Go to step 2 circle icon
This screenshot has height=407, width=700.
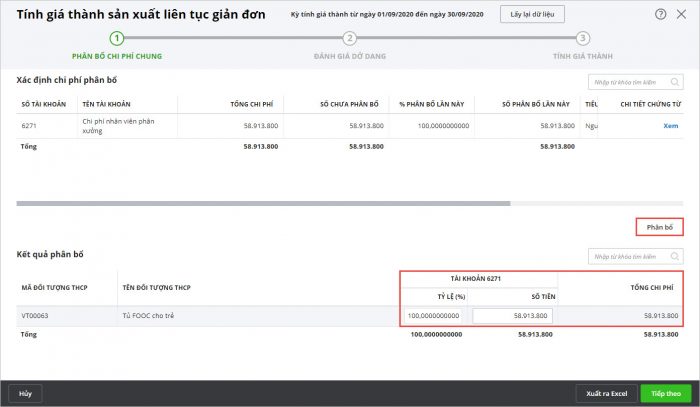pos(350,38)
